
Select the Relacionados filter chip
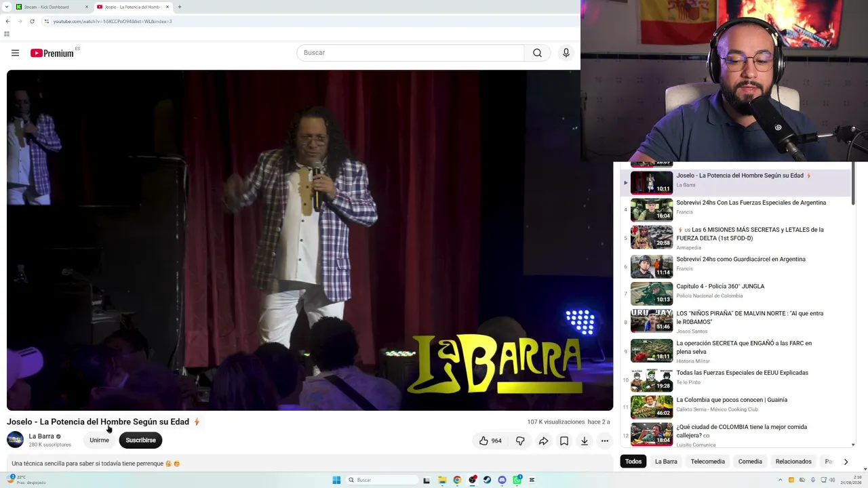[x=793, y=462]
